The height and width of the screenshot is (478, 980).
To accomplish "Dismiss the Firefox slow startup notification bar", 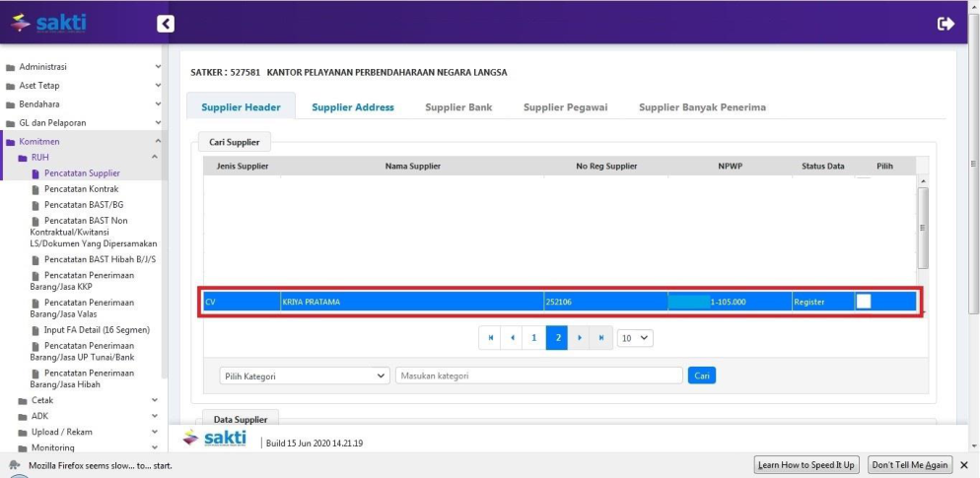I will coord(964,465).
